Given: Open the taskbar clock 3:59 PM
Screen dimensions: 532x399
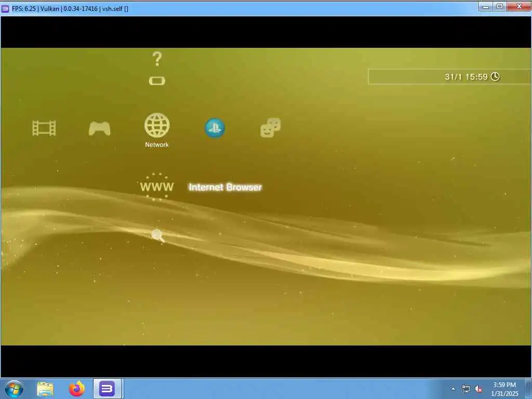Looking at the screenshot, I should coord(504,389).
